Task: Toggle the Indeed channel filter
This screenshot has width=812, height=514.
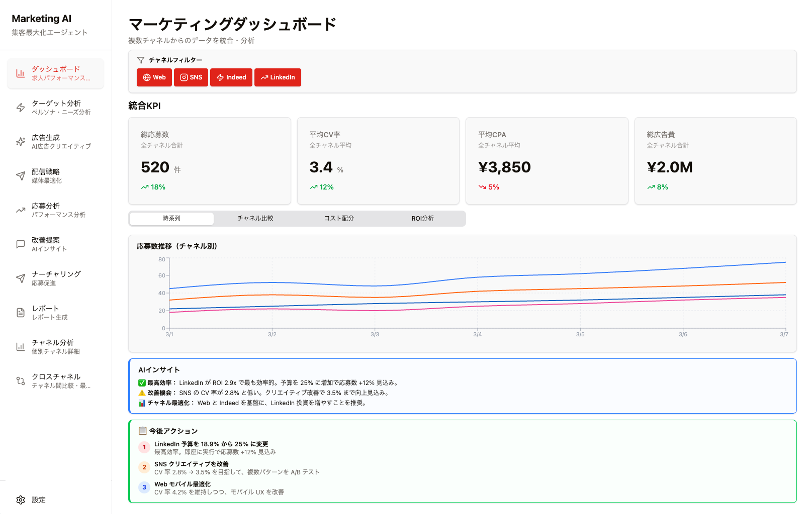Action: [x=231, y=77]
